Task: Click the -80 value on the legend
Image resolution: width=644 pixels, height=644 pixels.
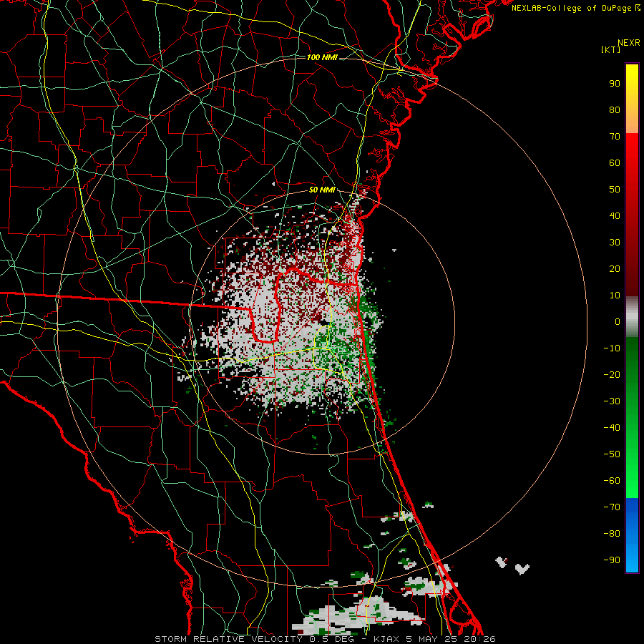Action: coord(612,534)
